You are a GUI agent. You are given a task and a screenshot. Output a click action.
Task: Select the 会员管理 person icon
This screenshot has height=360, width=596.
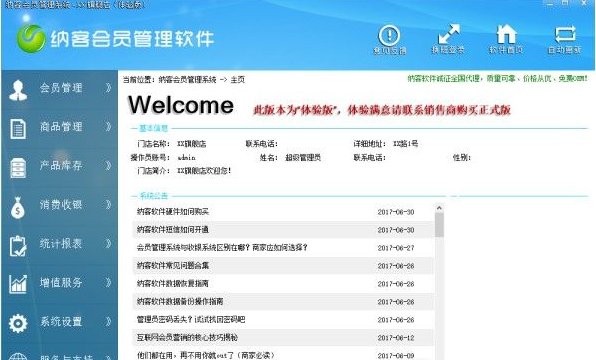click(x=18, y=90)
